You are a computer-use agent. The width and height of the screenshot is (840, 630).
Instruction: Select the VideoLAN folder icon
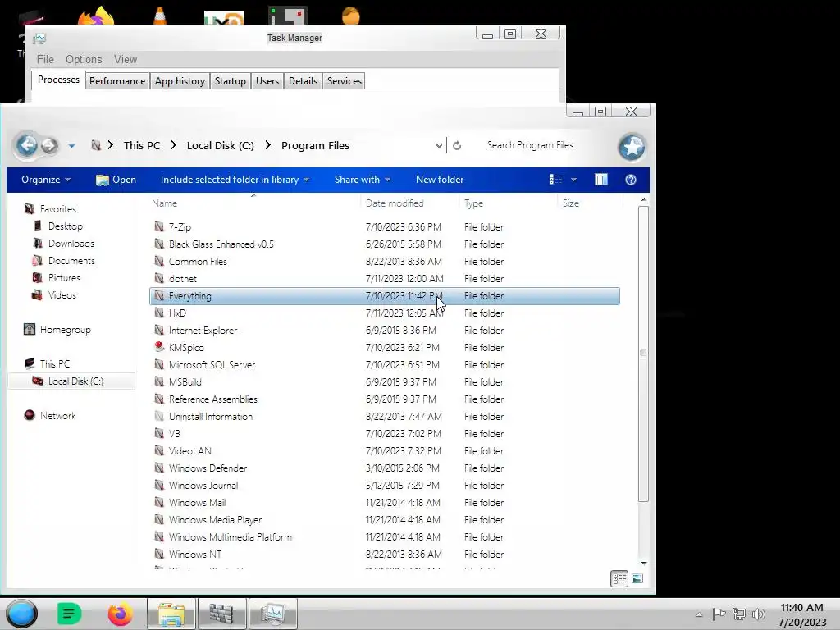[159, 450]
